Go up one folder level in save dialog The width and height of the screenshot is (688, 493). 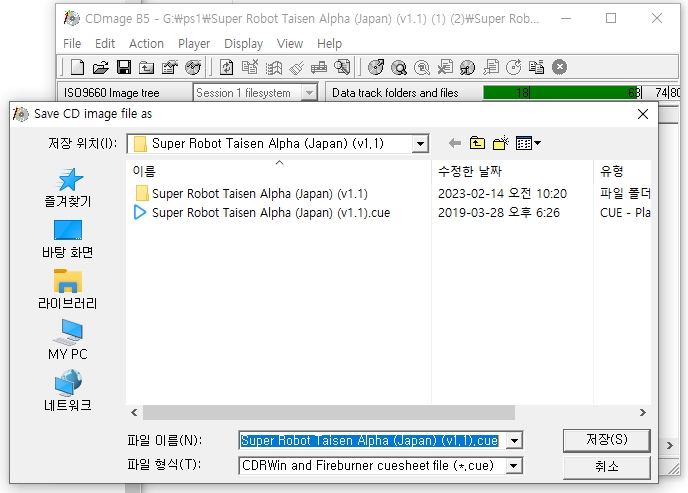477,143
